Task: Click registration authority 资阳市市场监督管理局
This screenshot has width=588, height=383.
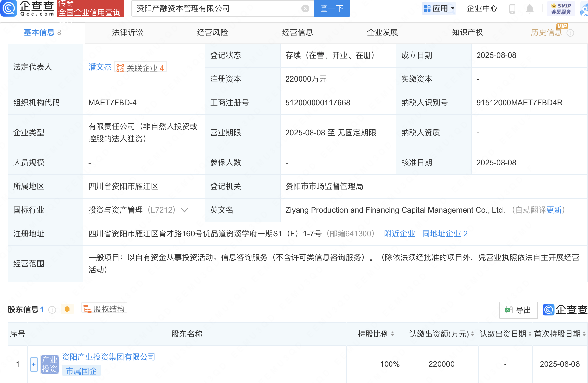Action: pyautogui.click(x=324, y=186)
